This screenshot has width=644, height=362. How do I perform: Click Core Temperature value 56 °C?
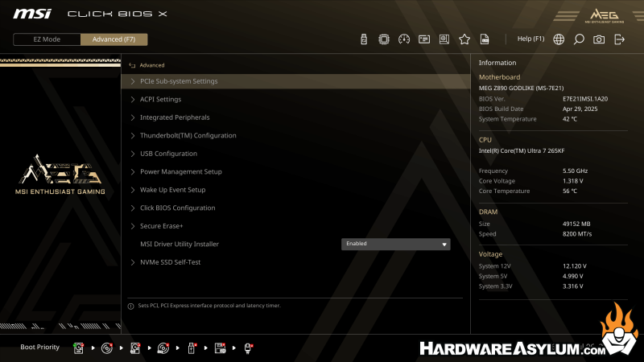pyautogui.click(x=570, y=191)
